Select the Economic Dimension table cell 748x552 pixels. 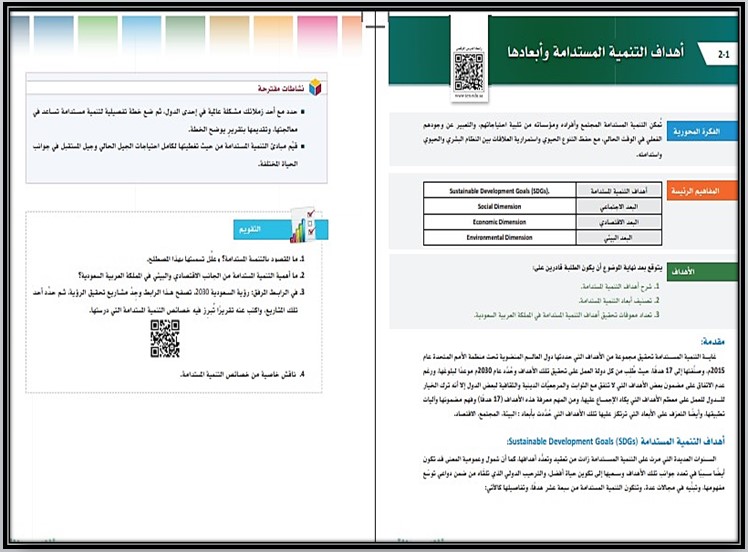(x=499, y=222)
